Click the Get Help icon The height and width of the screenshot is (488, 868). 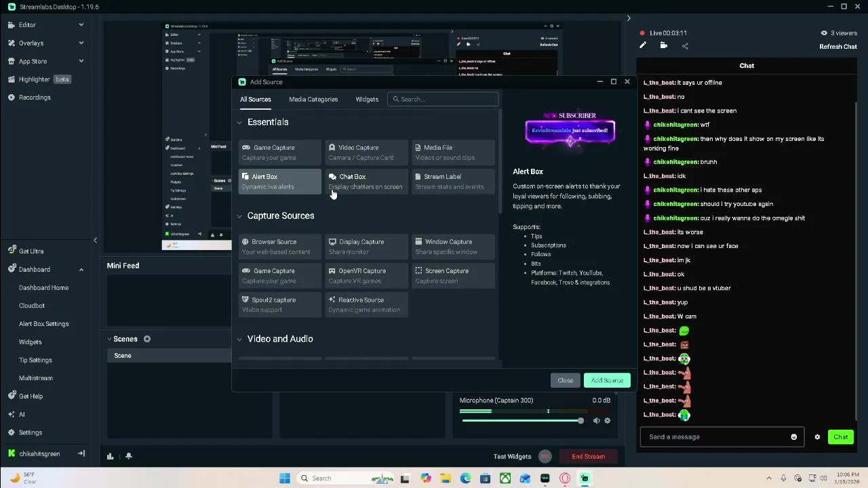(12, 396)
